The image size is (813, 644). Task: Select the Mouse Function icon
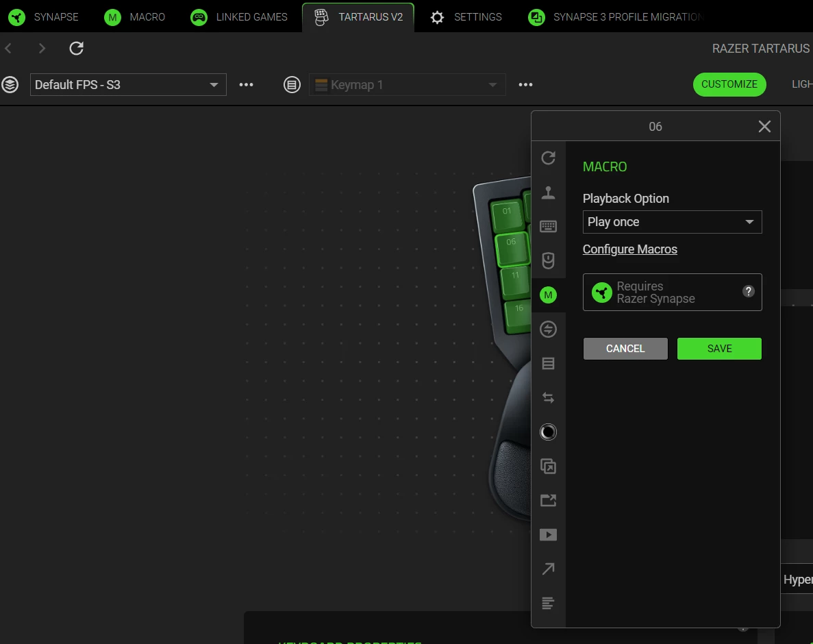tap(548, 260)
